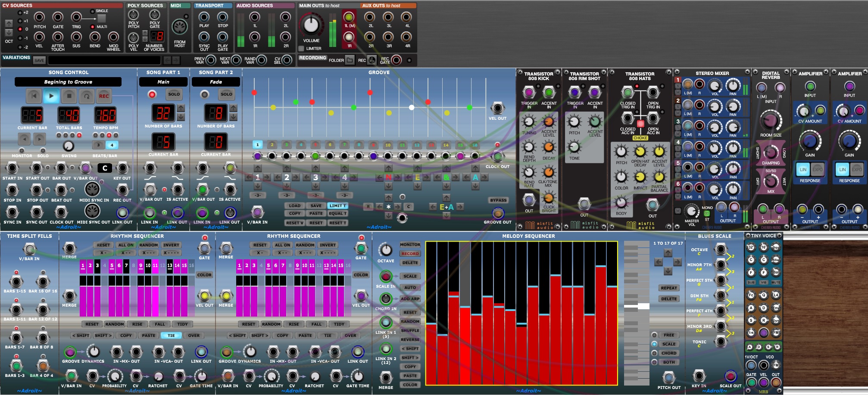Viewport: 868px width, 395px height.
Task: Click the MIDI FROM HOST connector
Action: 180,28
